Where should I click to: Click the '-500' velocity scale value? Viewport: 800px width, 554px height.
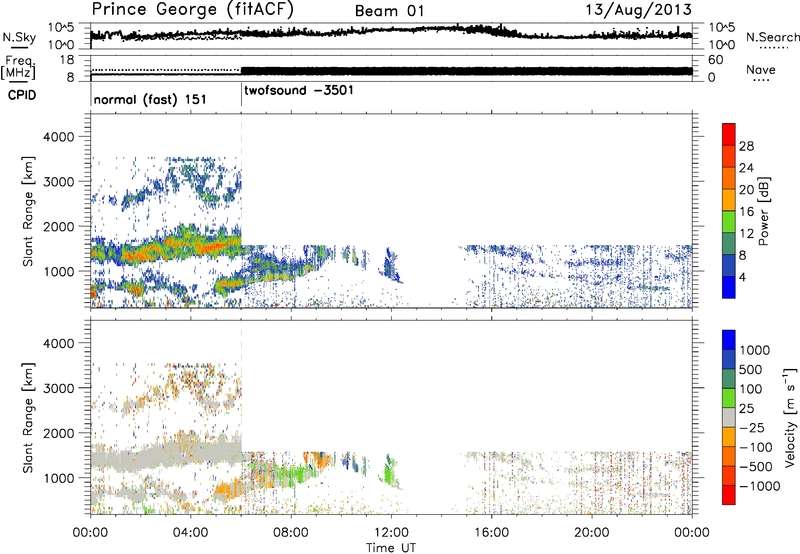756,466
